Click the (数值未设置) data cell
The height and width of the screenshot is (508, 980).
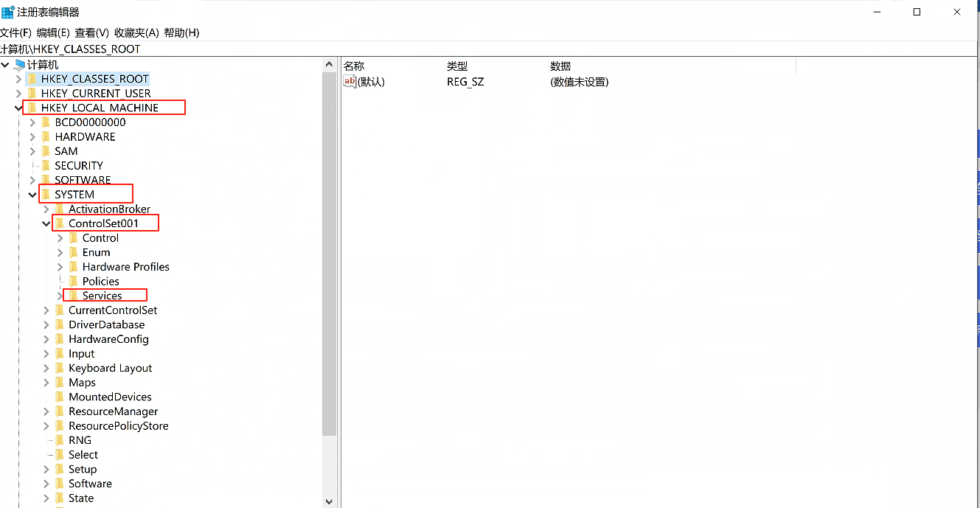[580, 82]
